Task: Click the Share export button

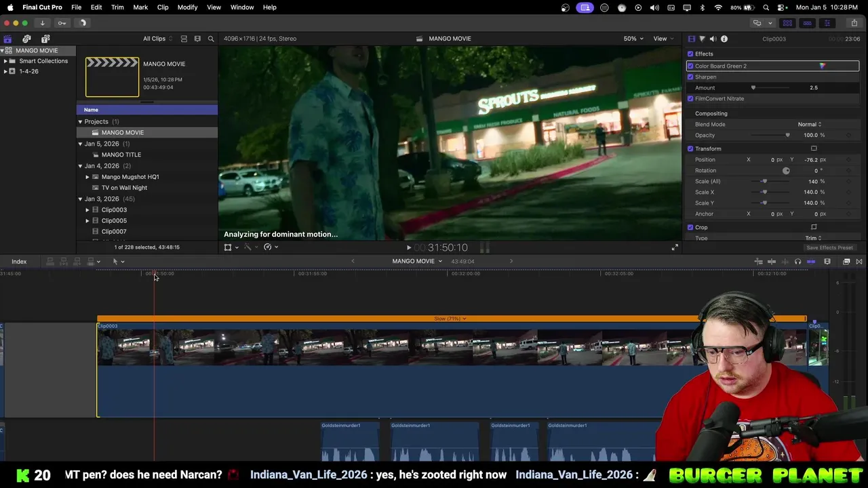Action: (854, 23)
